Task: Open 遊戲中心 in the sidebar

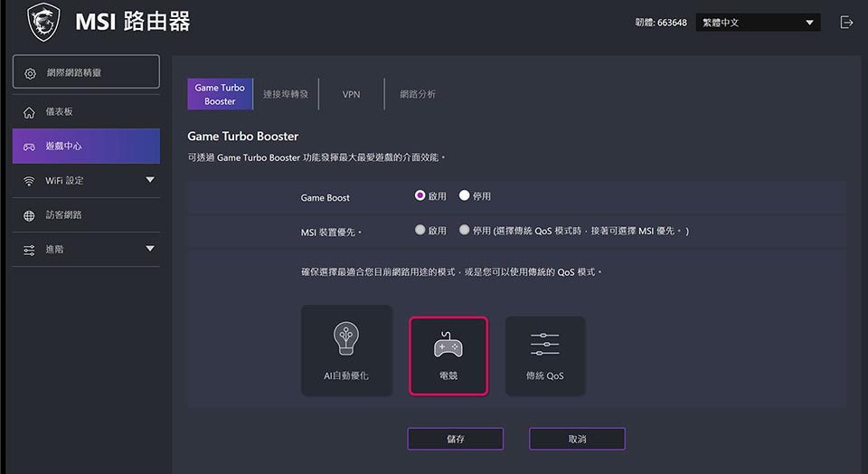Action: 87,147
